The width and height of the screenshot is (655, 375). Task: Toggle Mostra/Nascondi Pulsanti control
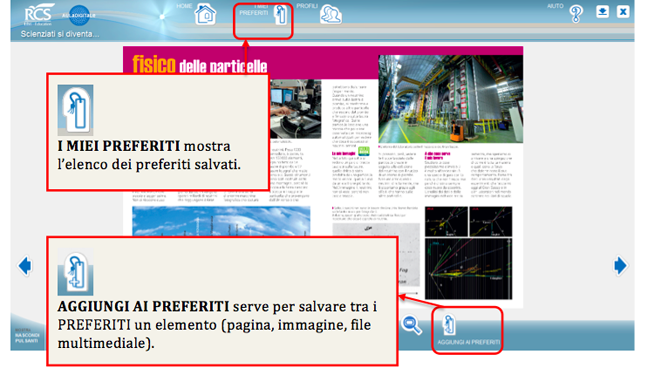pyautogui.click(x=27, y=335)
